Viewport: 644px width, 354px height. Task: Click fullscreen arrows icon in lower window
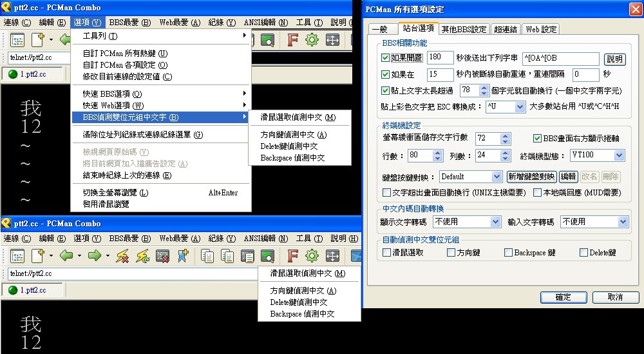point(332,256)
